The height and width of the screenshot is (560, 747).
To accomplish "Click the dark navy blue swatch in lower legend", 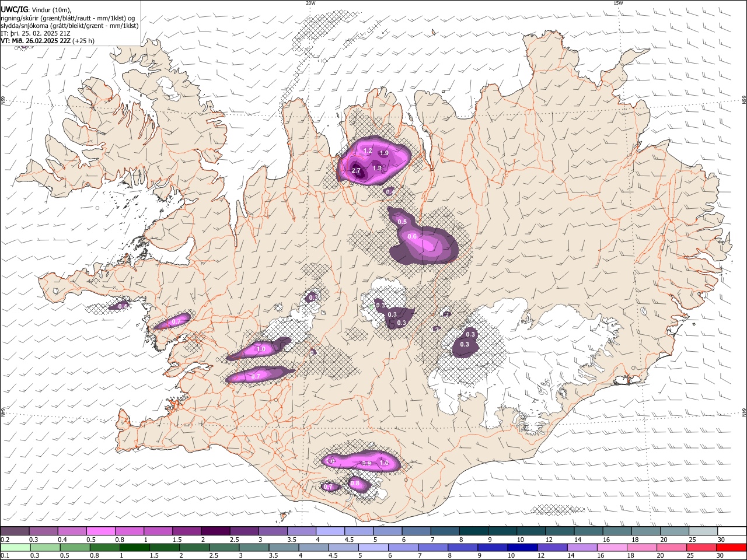I will (x=522, y=547).
